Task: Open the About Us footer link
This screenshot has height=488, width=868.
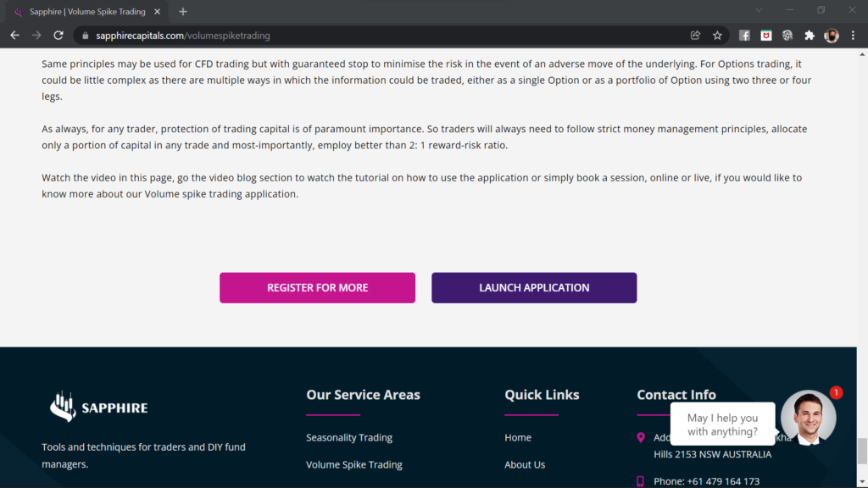Action: pos(525,465)
